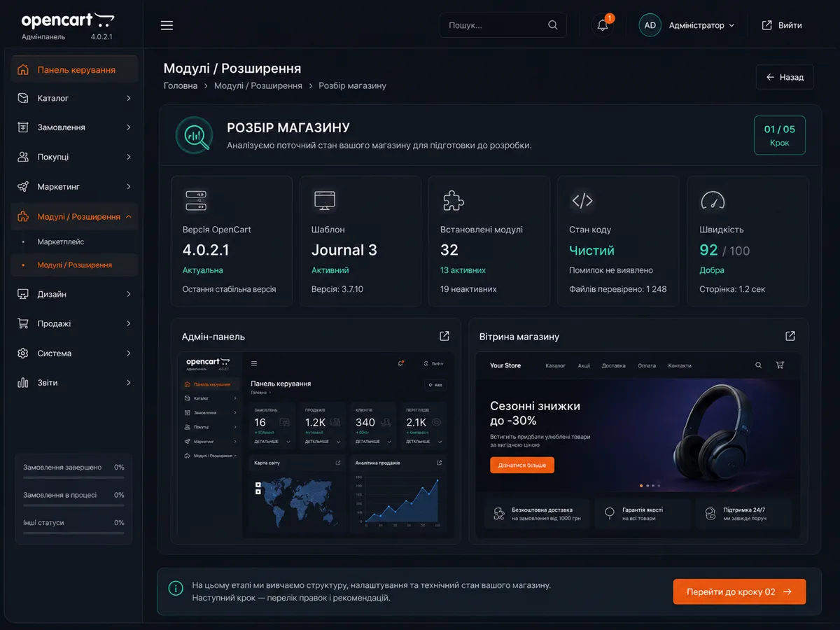Click the gauge icon on Швидкість card
This screenshot has width=840, height=630.
pyautogui.click(x=712, y=201)
